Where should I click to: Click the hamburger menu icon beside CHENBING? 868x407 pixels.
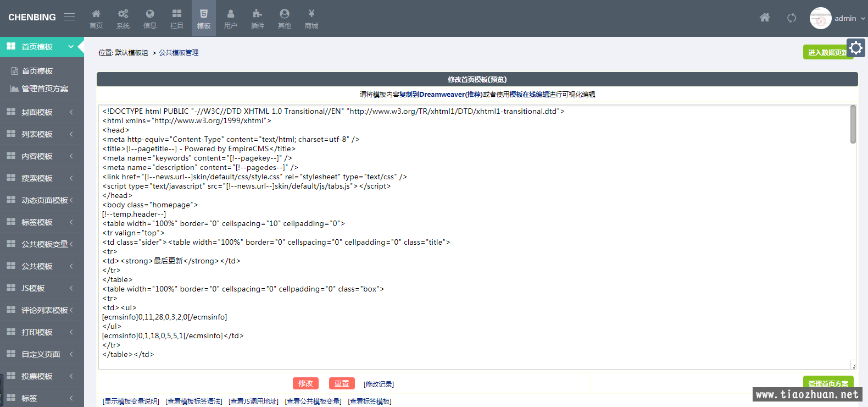69,17
